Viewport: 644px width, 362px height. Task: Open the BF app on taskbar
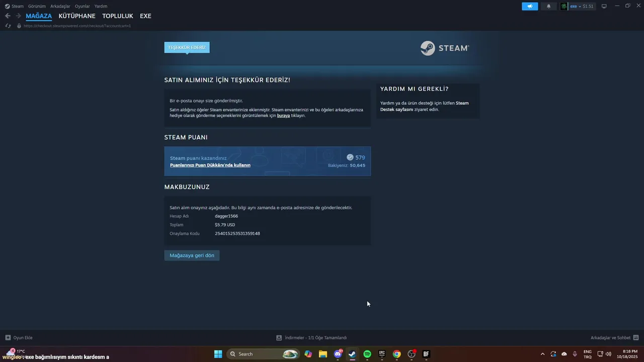point(426,354)
